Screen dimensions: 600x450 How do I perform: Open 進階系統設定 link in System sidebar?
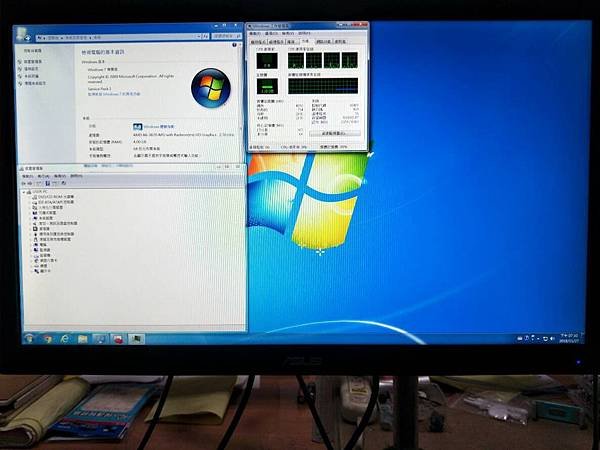(x=35, y=83)
